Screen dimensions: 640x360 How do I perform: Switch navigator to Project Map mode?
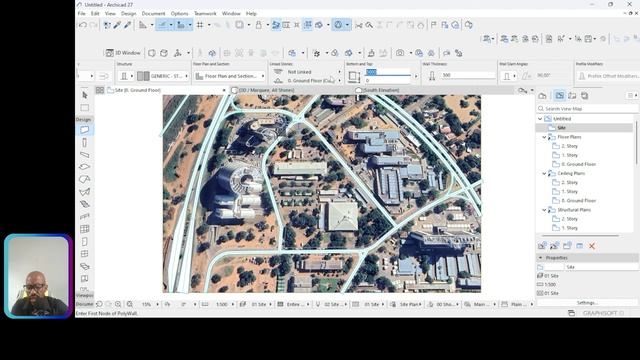pos(542,96)
